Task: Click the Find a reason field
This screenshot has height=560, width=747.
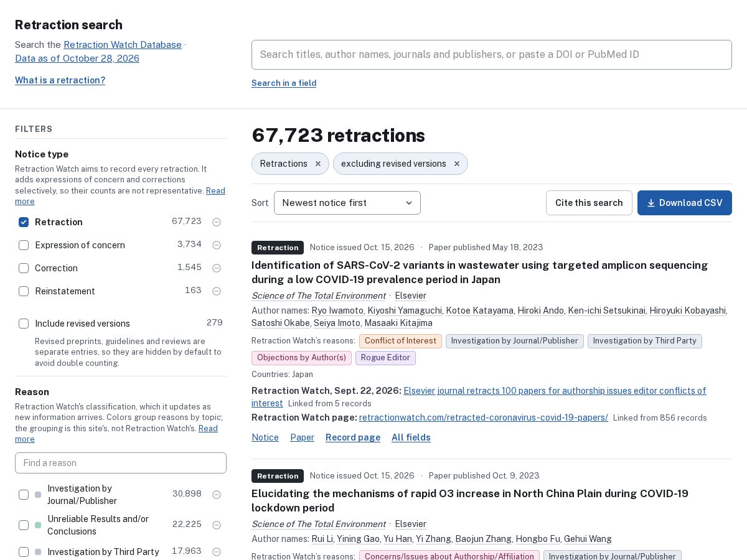Action: coord(121,463)
